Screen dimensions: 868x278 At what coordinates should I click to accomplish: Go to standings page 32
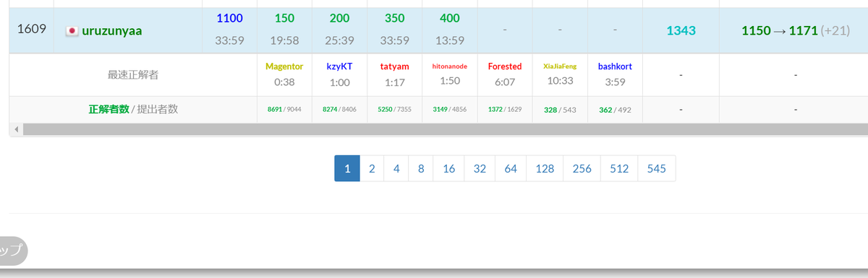click(x=480, y=168)
